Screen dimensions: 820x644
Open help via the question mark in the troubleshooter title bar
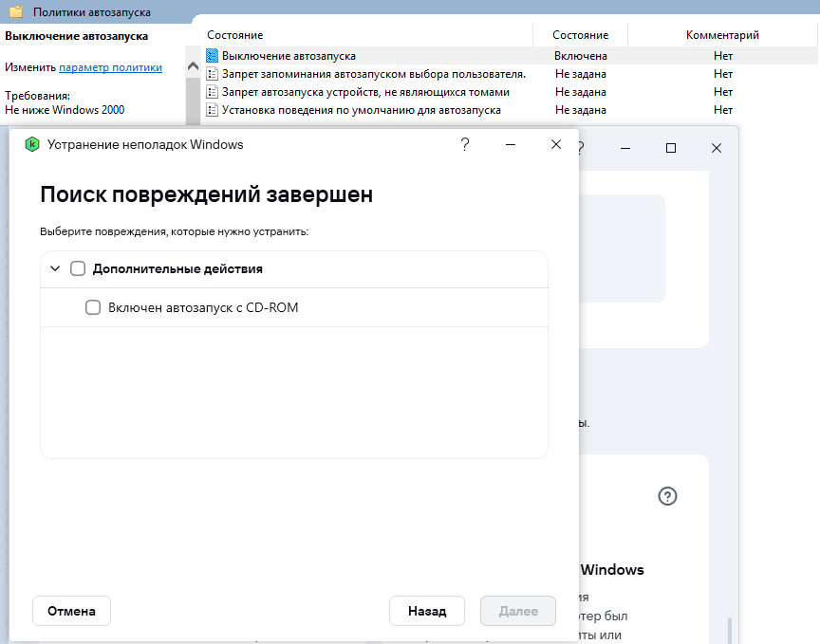coord(465,144)
